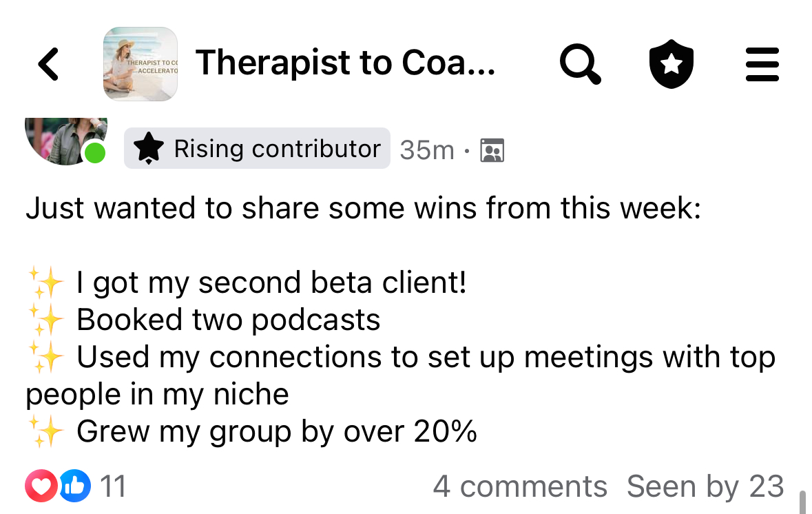This screenshot has height=514, width=812.
Task: Tap the green online status dot
Action: [x=94, y=152]
